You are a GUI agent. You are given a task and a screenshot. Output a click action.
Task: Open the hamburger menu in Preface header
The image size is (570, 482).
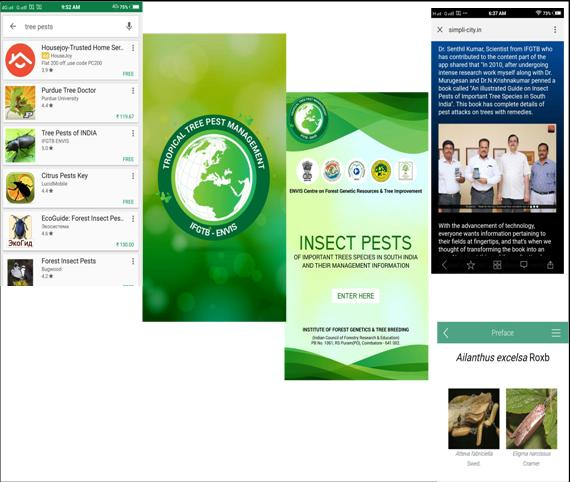tap(556, 333)
